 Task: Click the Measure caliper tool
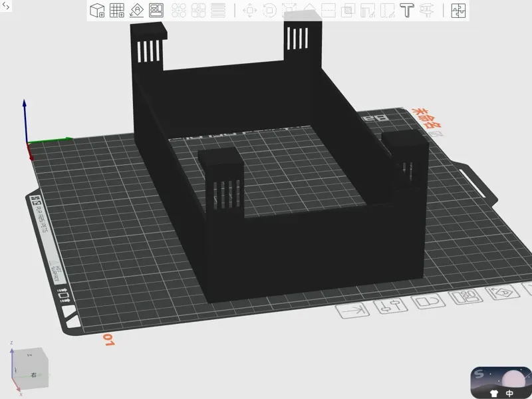426,10
